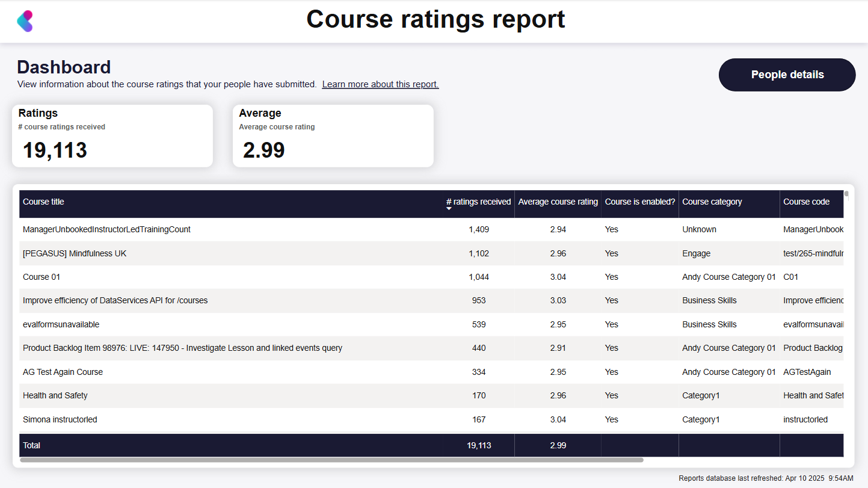The image size is (868, 488).
Task: Click the "Course 01" table row
Action: pyautogui.click(x=241, y=277)
